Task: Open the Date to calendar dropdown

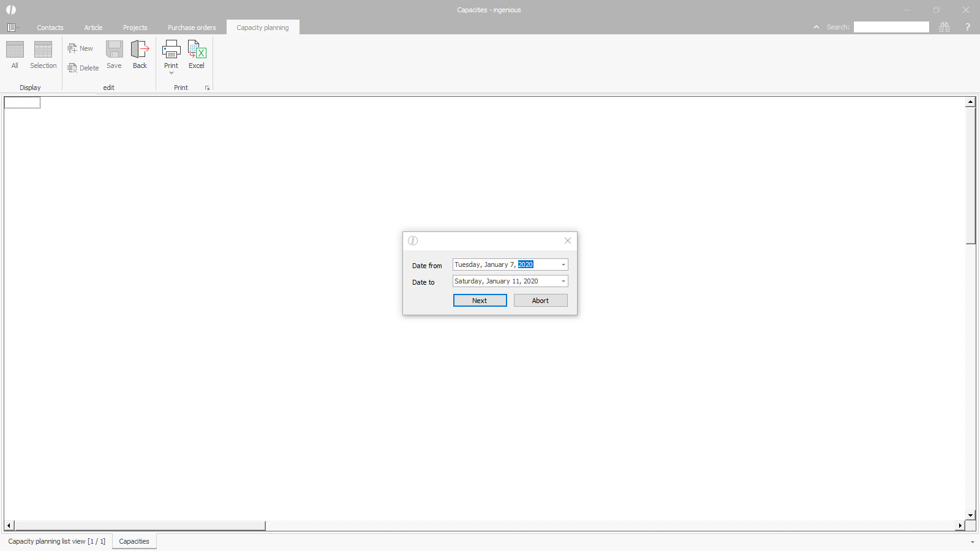Action: coord(563,282)
